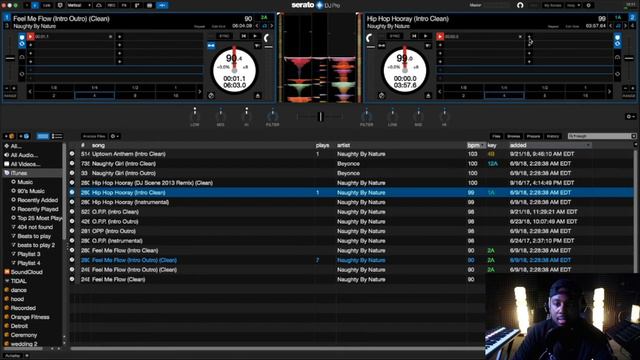This screenshot has height=360, width=640.
Task: Click deck 2 SYNC button
Action: [394, 36]
